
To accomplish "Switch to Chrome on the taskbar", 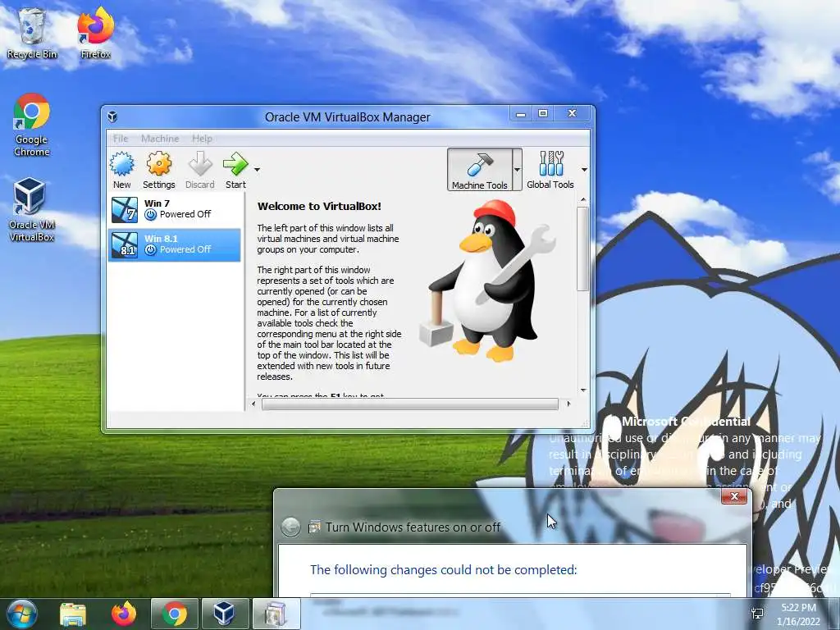I will pyautogui.click(x=175, y=614).
